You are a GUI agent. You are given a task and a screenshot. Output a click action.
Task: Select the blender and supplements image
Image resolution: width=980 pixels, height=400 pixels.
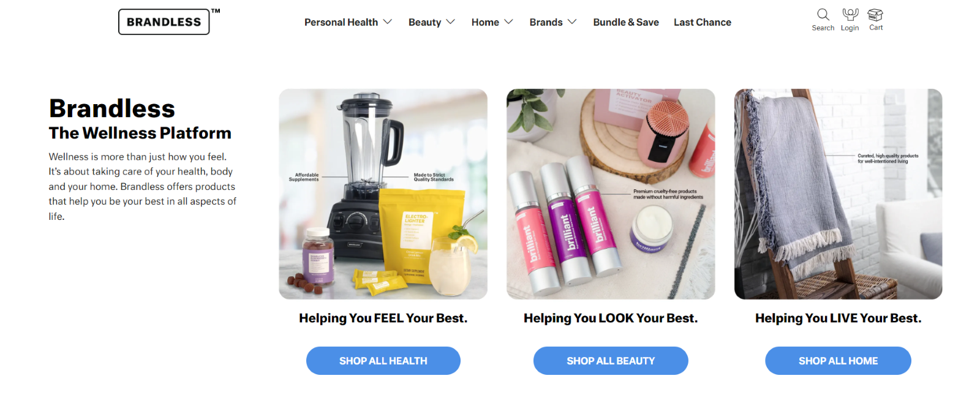pos(383,194)
